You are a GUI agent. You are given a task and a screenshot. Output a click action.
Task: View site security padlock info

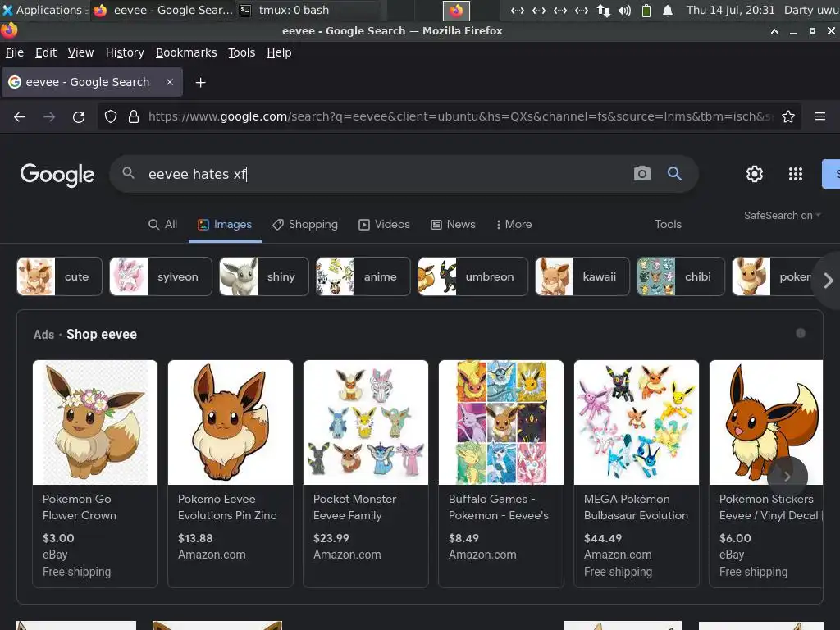point(134,116)
